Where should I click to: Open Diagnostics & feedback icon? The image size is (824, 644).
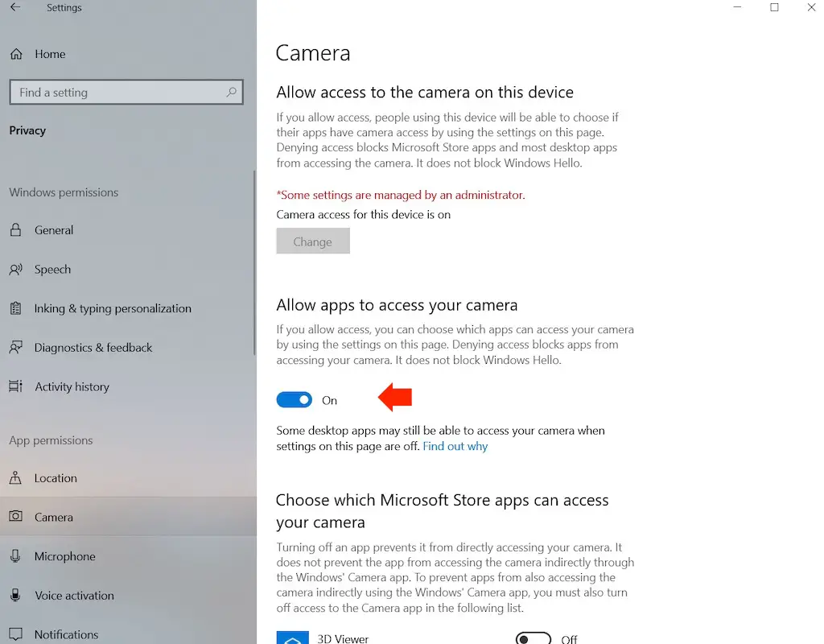(x=15, y=348)
